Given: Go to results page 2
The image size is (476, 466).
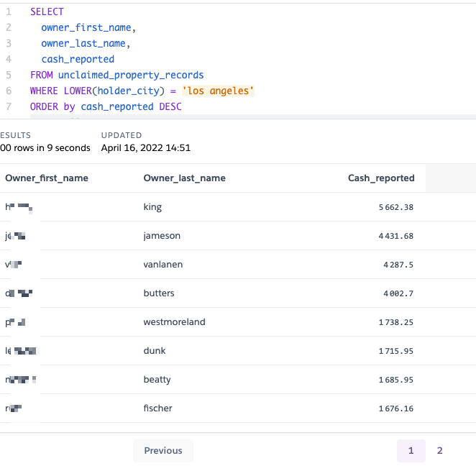Looking at the screenshot, I should click(x=439, y=451).
